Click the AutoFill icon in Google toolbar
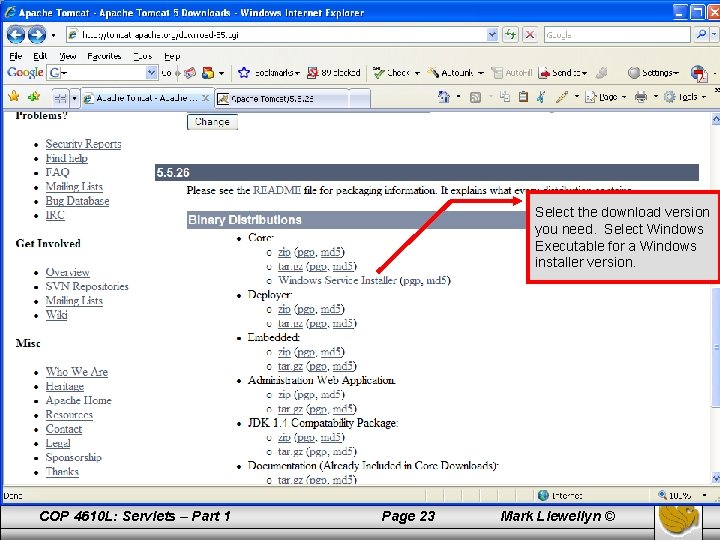Screen dimensions: 720x540 pyautogui.click(x=497, y=73)
